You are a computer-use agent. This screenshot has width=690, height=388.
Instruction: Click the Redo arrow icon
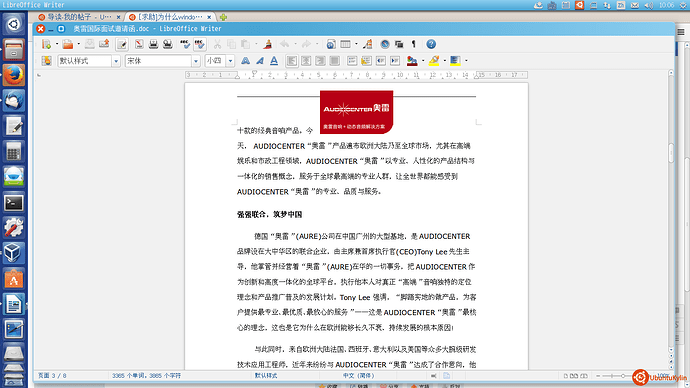[x=306, y=44]
